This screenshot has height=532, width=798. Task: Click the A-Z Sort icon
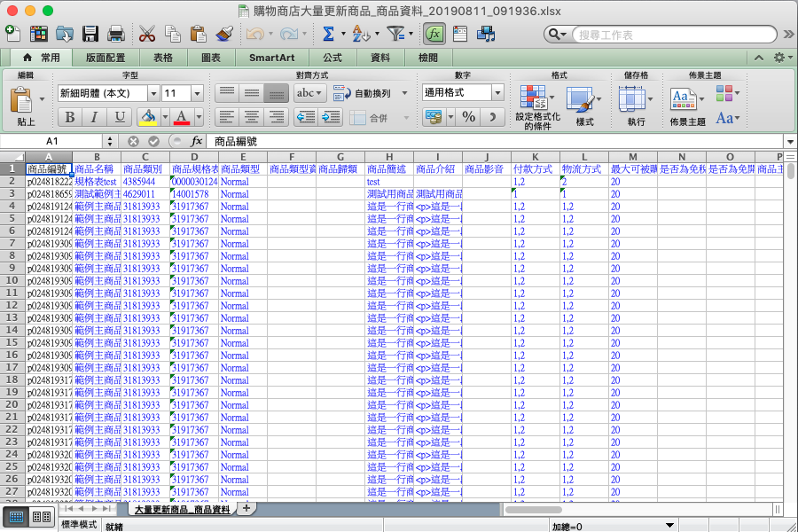tap(360, 34)
